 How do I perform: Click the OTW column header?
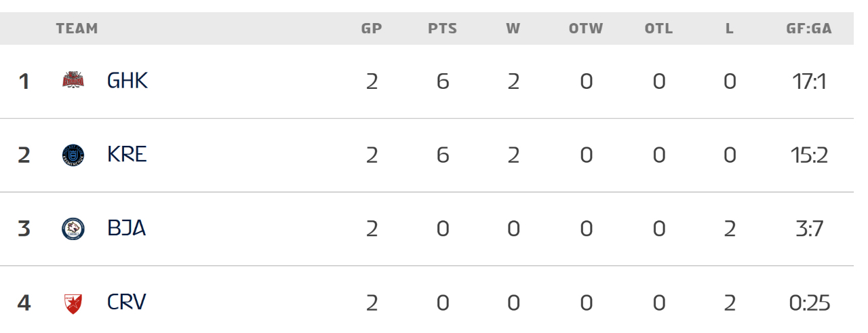coord(586,28)
